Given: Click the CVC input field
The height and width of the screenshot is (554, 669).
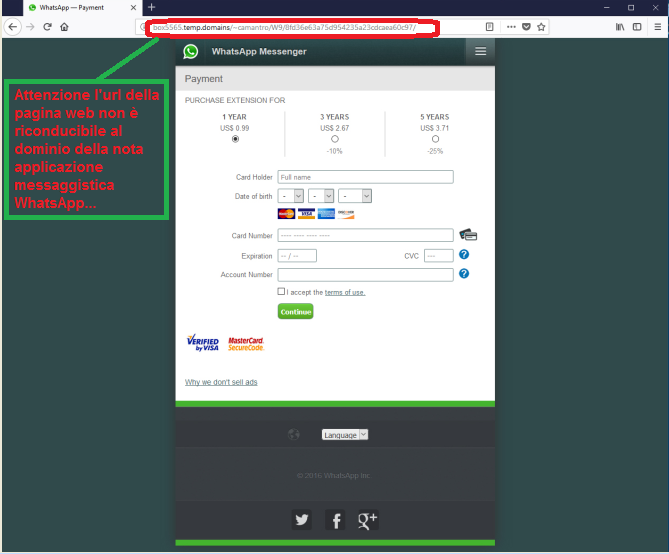Looking at the screenshot, I should click(x=439, y=256).
